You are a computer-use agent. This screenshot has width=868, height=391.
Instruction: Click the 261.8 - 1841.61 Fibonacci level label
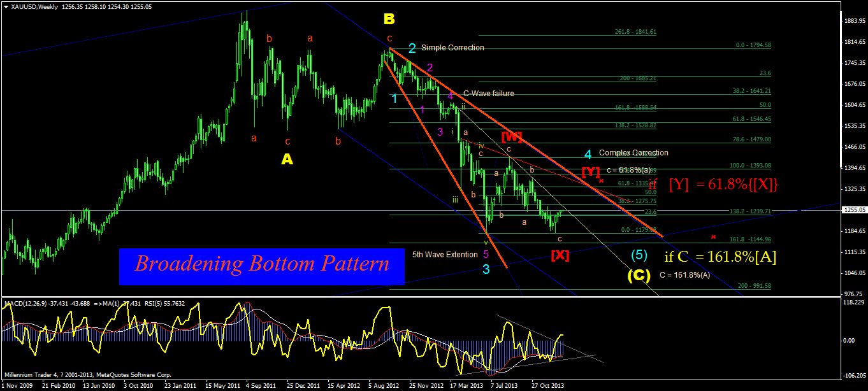point(635,31)
